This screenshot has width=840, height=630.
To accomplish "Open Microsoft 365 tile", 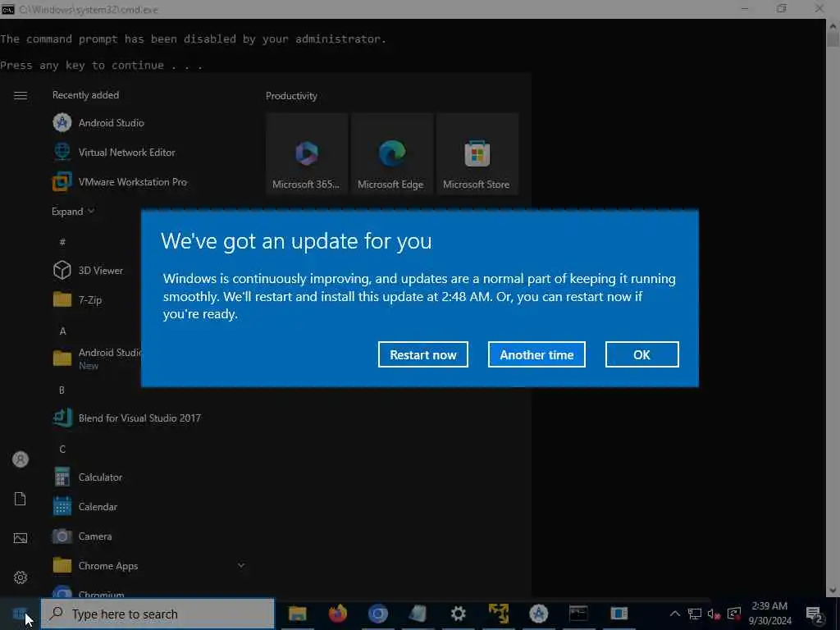I will pos(307,153).
